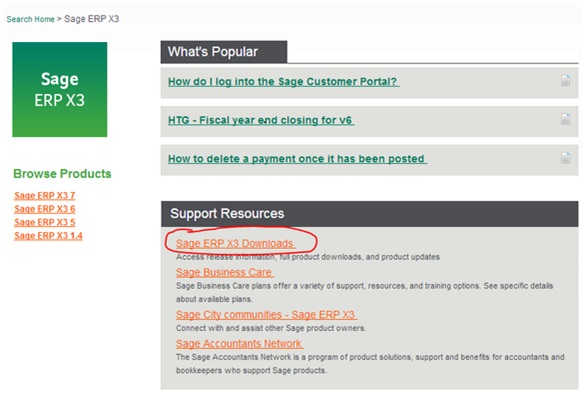Image resolution: width=583 pixels, height=396 pixels.
Task: Click 'Connect with and assist other Sage product owners' text
Action: (271, 328)
